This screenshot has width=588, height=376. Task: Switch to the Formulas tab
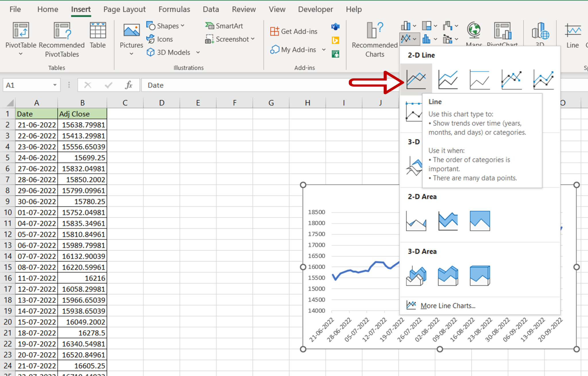point(174,9)
